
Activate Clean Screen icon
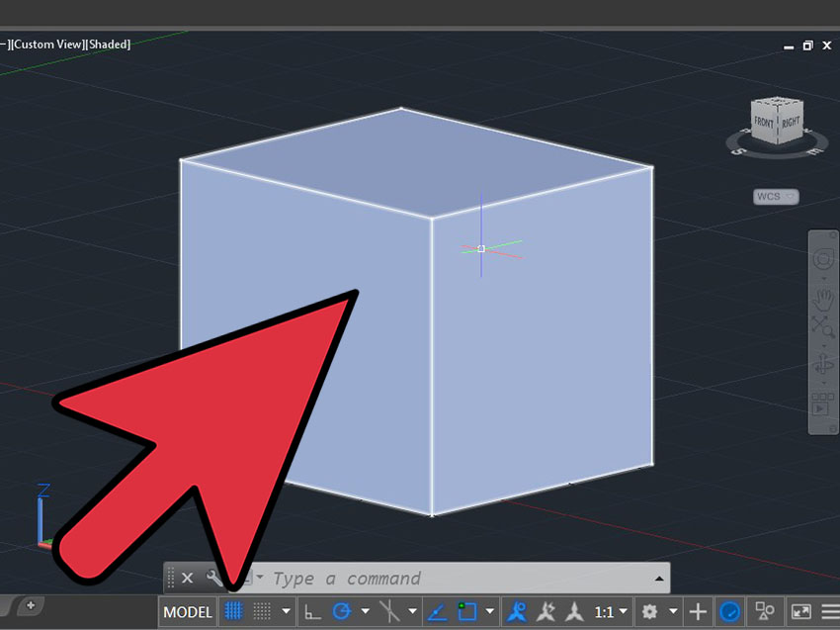[x=800, y=611]
